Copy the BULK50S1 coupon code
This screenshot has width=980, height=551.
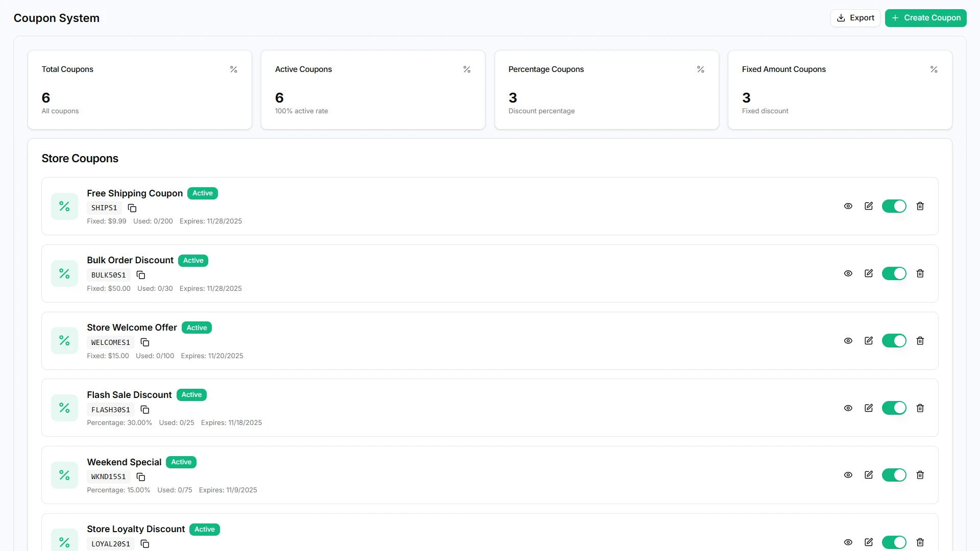(141, 275)
